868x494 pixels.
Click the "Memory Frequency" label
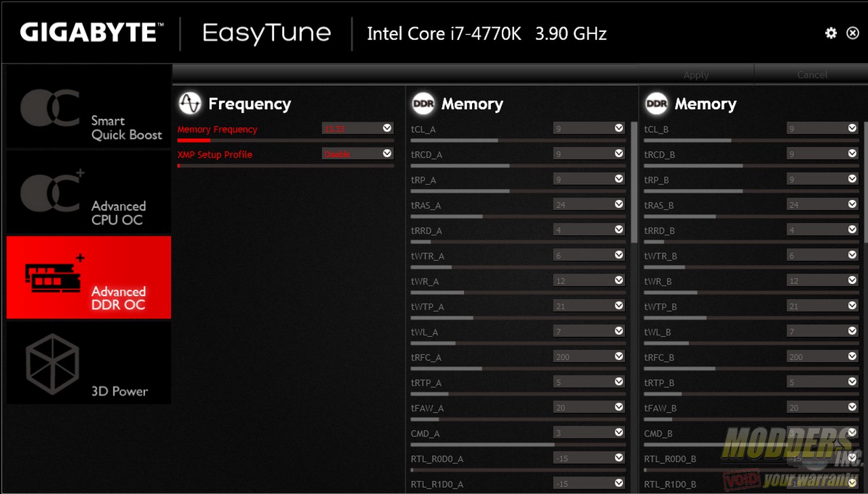(x=218, y=129)
